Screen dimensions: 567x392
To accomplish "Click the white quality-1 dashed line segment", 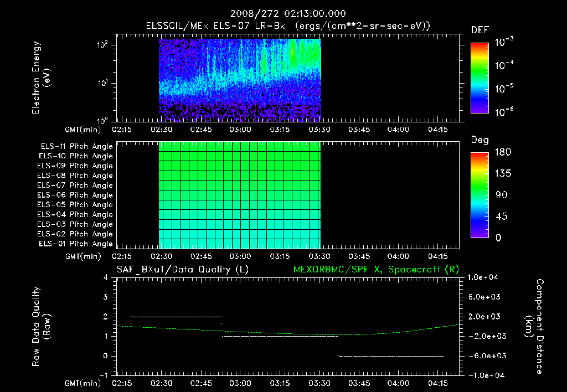I will 280,336.
